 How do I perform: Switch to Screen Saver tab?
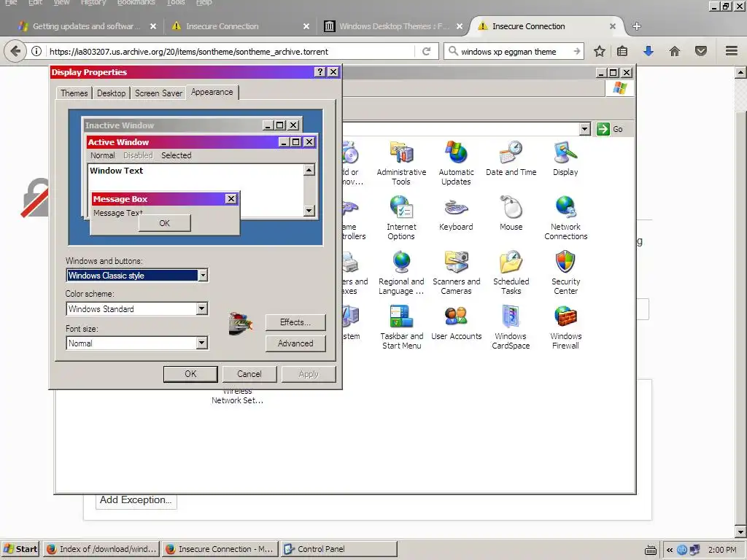(158, 93)
